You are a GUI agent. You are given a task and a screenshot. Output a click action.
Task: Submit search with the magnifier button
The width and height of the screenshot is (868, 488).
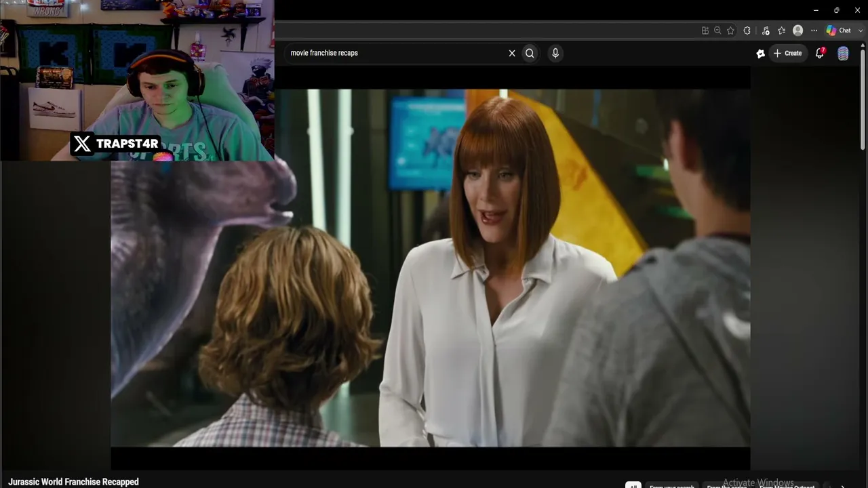(530, 53)
